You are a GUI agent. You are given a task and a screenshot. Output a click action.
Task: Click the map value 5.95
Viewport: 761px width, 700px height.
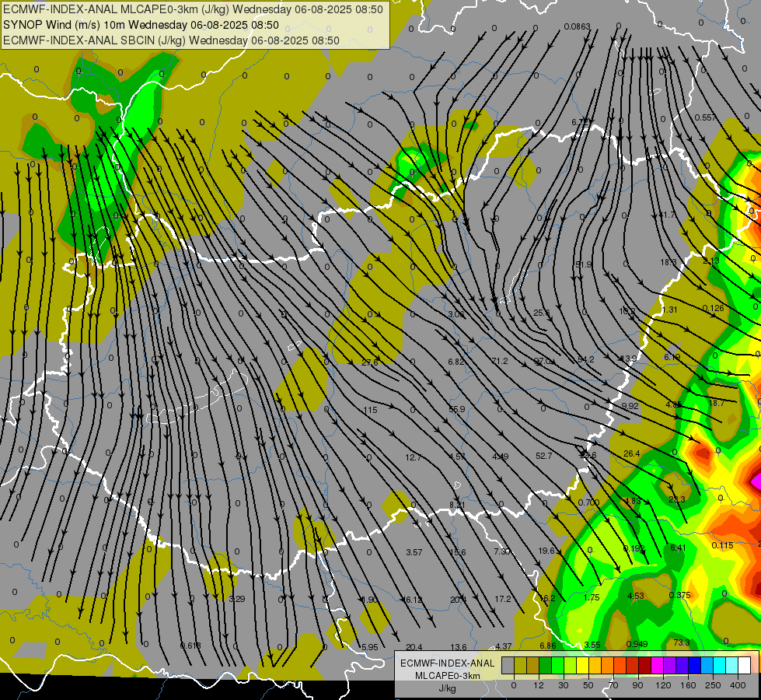tap(369, 647)
